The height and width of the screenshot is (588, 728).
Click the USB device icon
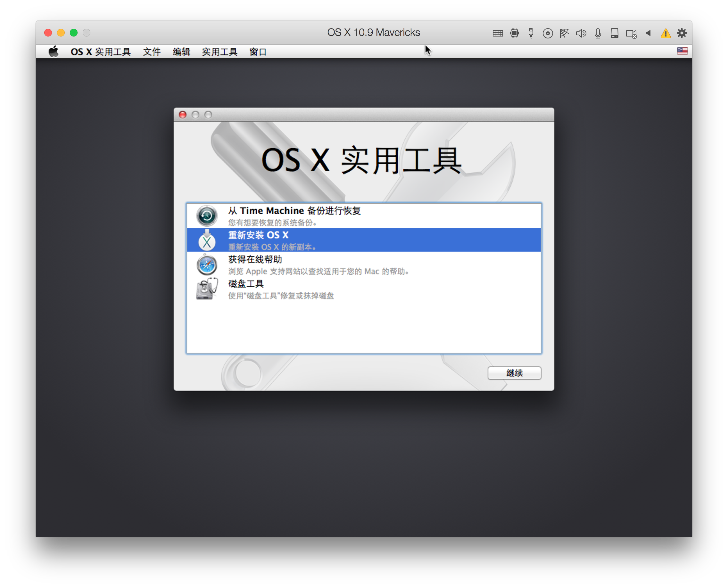pos(530,33)
